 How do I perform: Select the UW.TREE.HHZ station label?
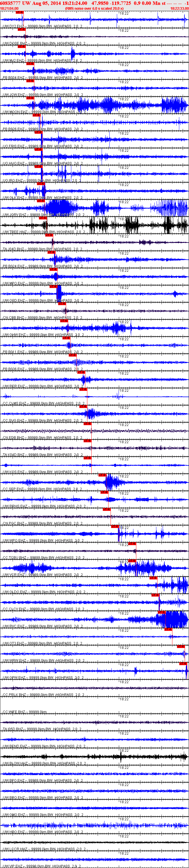tap(15, 232)
